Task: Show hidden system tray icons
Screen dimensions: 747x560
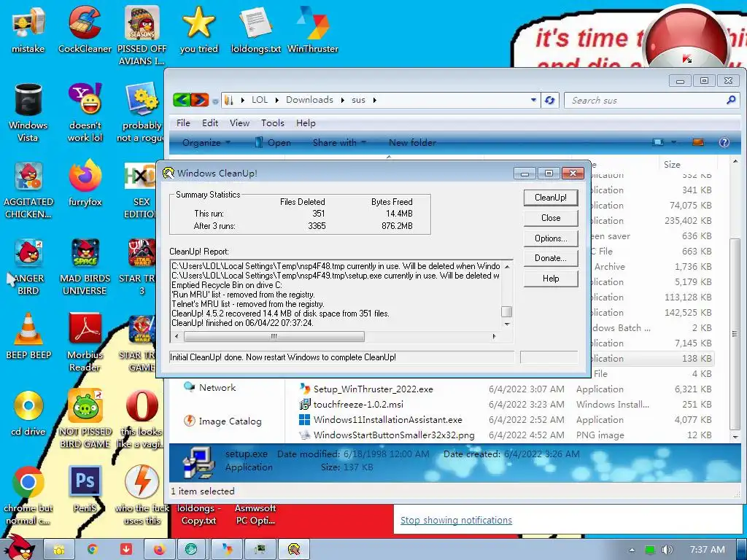Action: 632,550
